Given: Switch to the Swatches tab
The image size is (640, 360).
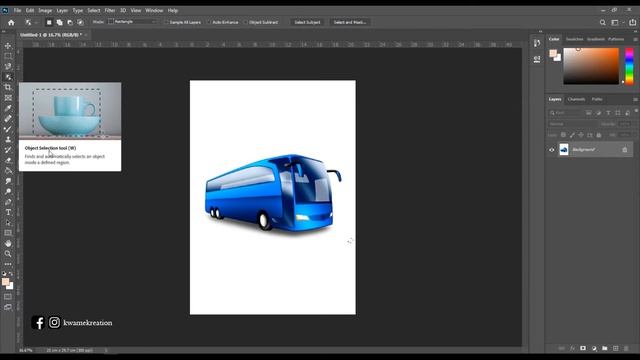Looking at the screenshot, I should pyautogui.click(x=574, y=39).
